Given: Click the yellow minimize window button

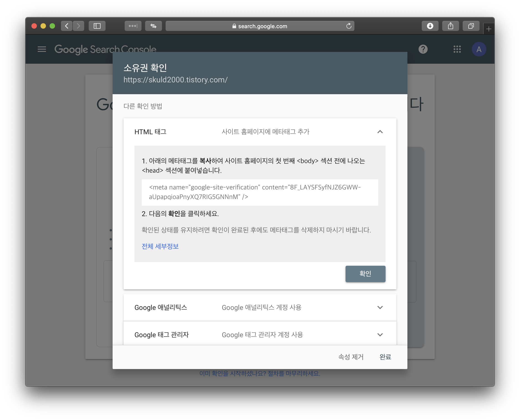Looking at the screenshot, I should tap(43, 26).
